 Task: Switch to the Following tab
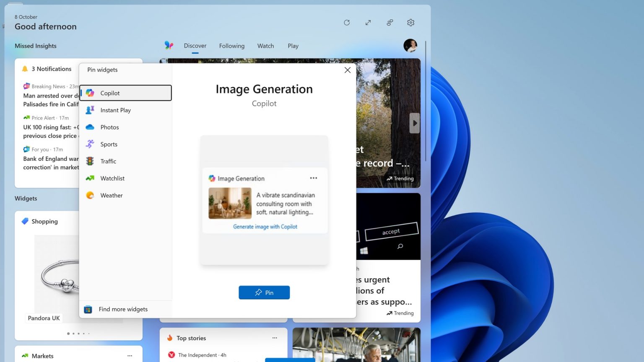[x=231, y=46]
